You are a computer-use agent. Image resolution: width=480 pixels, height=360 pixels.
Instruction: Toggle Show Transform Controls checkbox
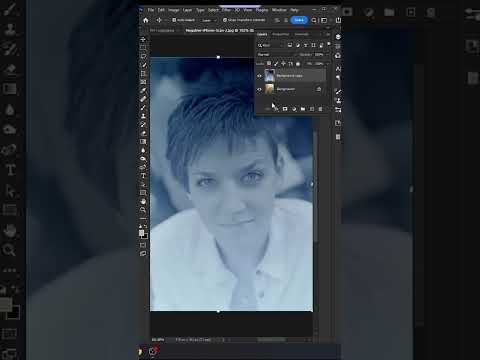(x=225, y=20)
